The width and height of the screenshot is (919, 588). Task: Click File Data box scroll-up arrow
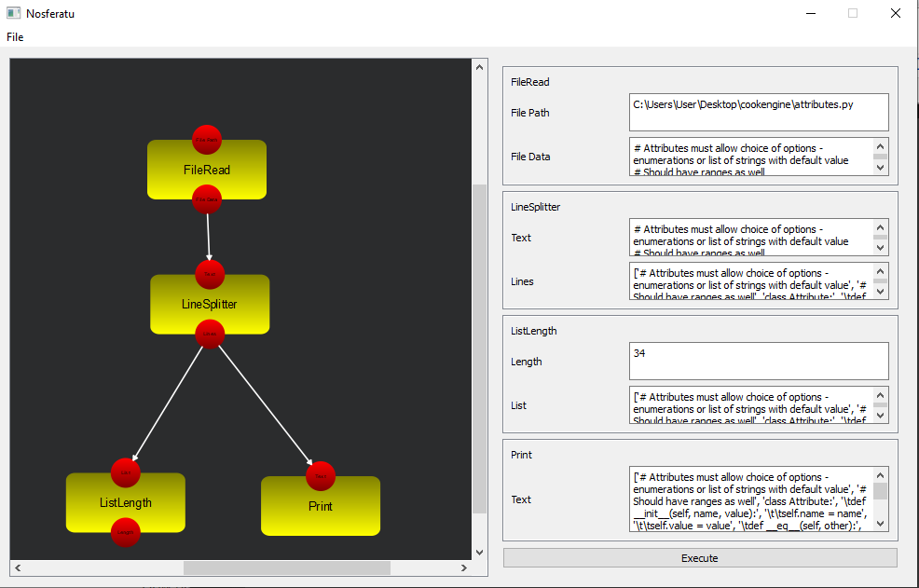(x=880, y=146)
